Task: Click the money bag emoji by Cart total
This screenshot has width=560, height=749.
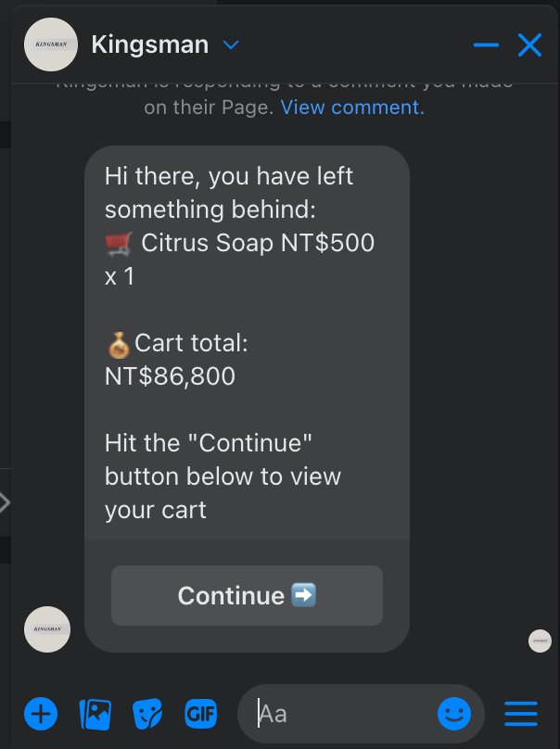Action: click(x=119, y=345)
